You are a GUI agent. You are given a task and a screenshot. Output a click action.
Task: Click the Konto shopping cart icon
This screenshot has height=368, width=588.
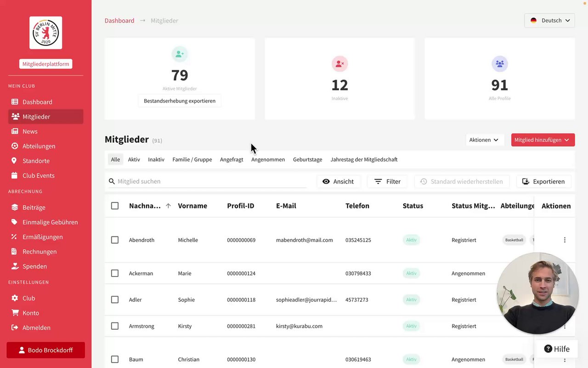pyautogui.click(x=15, y=313)
